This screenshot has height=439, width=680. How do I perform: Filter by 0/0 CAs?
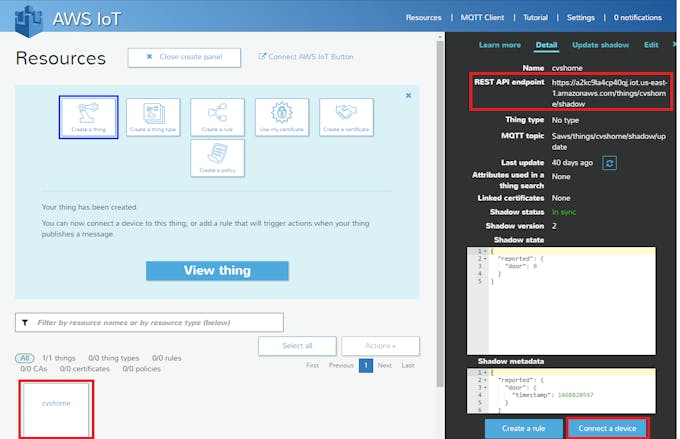[33, 369]
